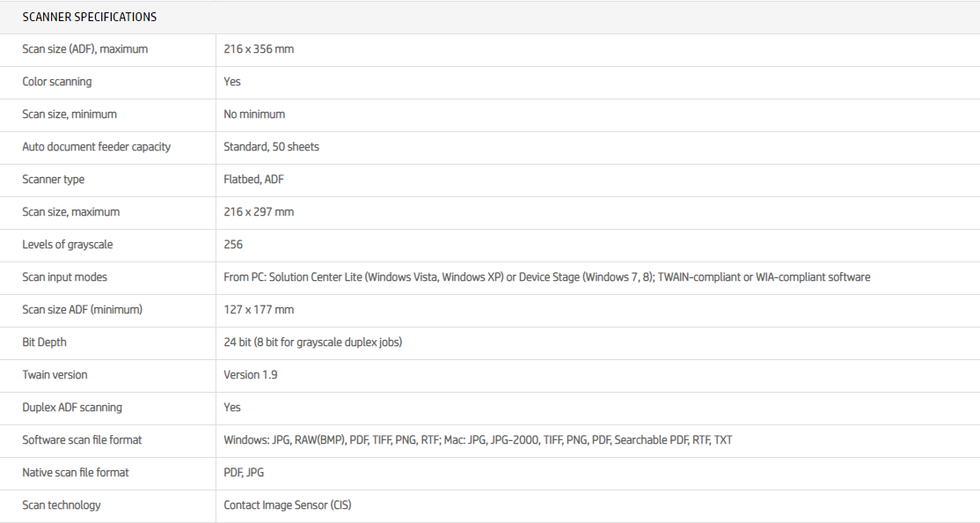Select the "No minimum" value text
Viewport: 980px width, 523px height.
click(254, 114)
